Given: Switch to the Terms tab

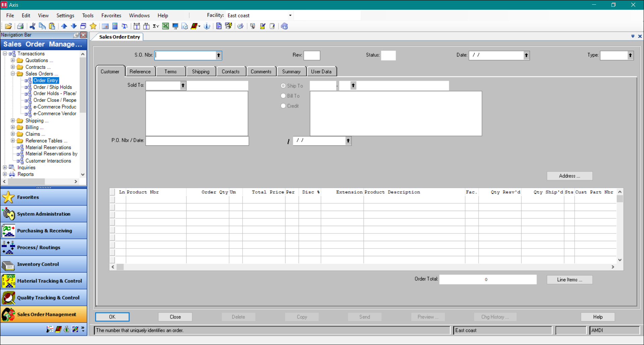Looking at the screenshot, I should 171,71.
